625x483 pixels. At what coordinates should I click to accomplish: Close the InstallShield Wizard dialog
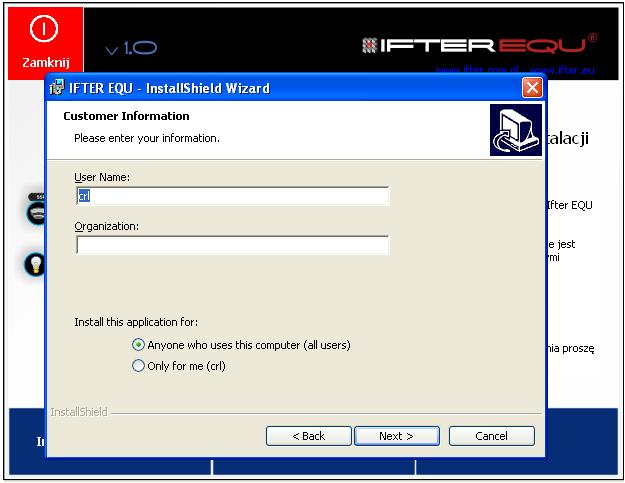[532, 88]
